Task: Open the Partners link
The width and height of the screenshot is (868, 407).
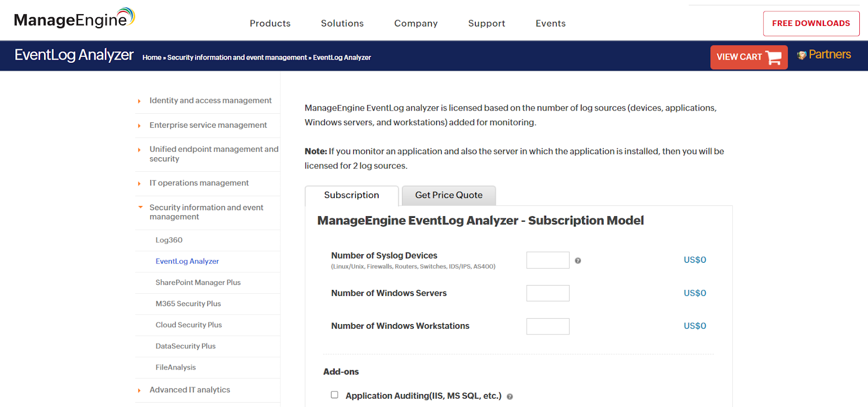Action: 829,55
